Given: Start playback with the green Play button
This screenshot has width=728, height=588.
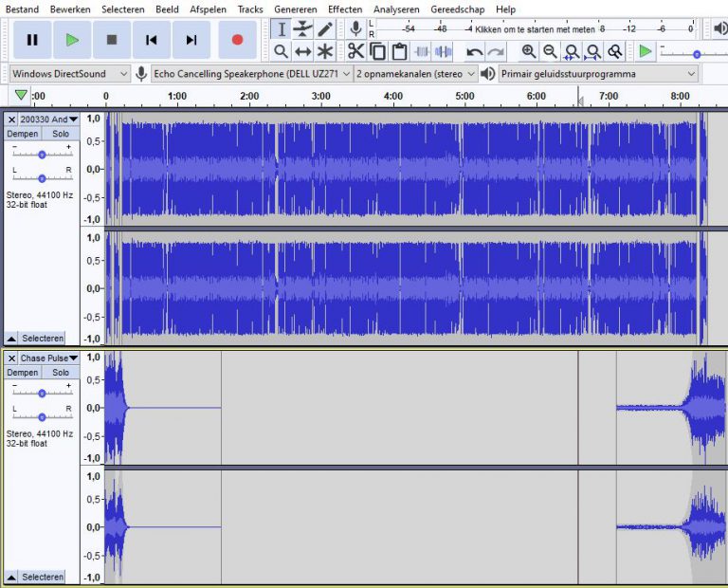Looking at the screenshot, I should [72, 40].
